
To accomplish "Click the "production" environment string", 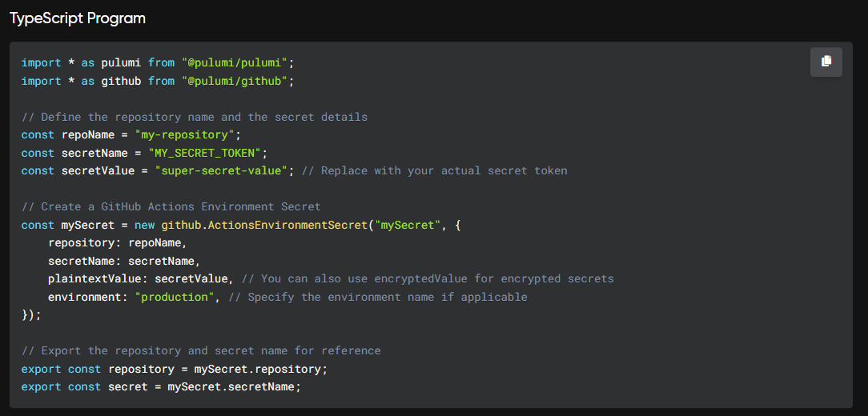I will tap(175, 297).
